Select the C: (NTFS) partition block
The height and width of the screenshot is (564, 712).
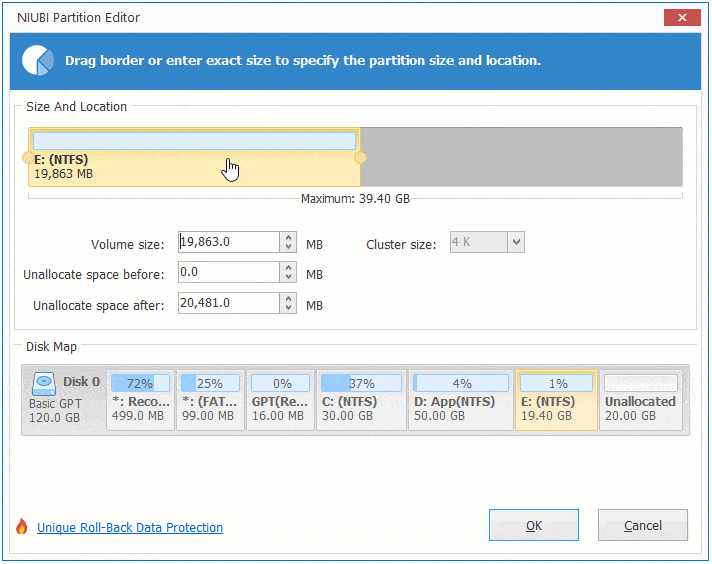[x=360, y=400]
